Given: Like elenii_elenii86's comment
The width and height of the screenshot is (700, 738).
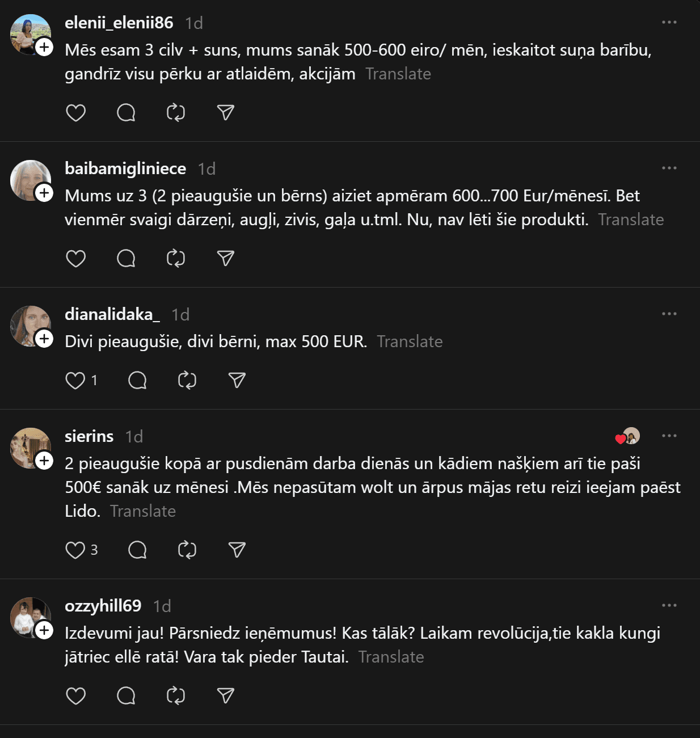Looking at the screenshot, I should (75, 113).
